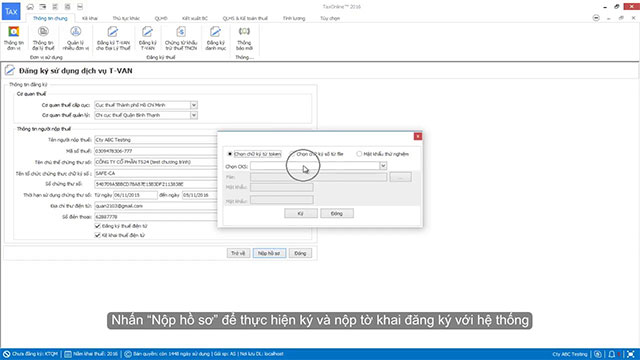This screenshot has width=640, height=360.
Task: Click the Số điện thoại field
Action: tap(156, 217)
